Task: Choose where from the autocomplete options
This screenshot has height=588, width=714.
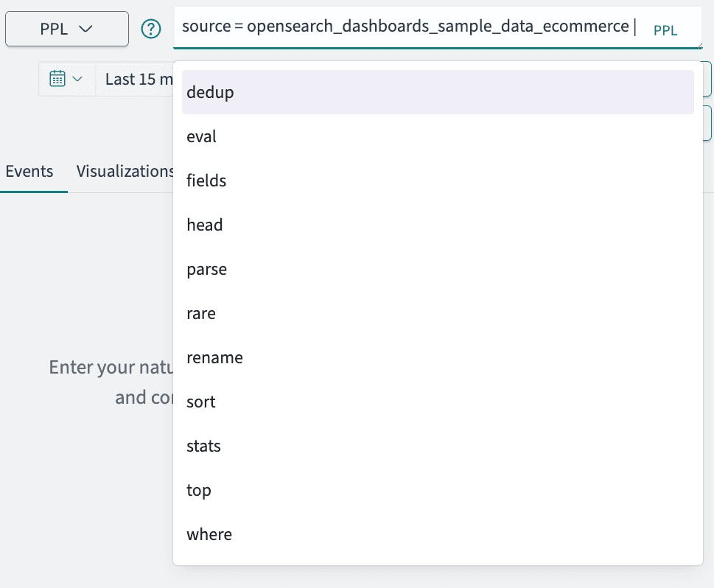Action: pos(209,534)
